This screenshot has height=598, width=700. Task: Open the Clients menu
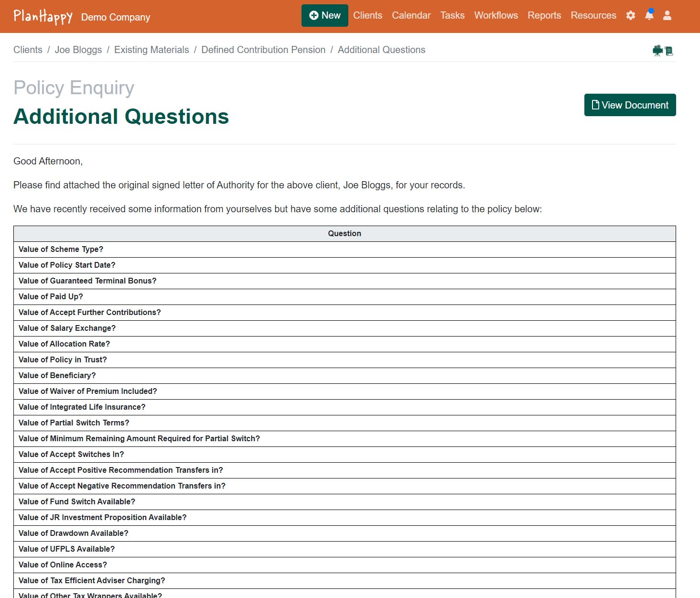pyautogui.click(x=367, y=15)
